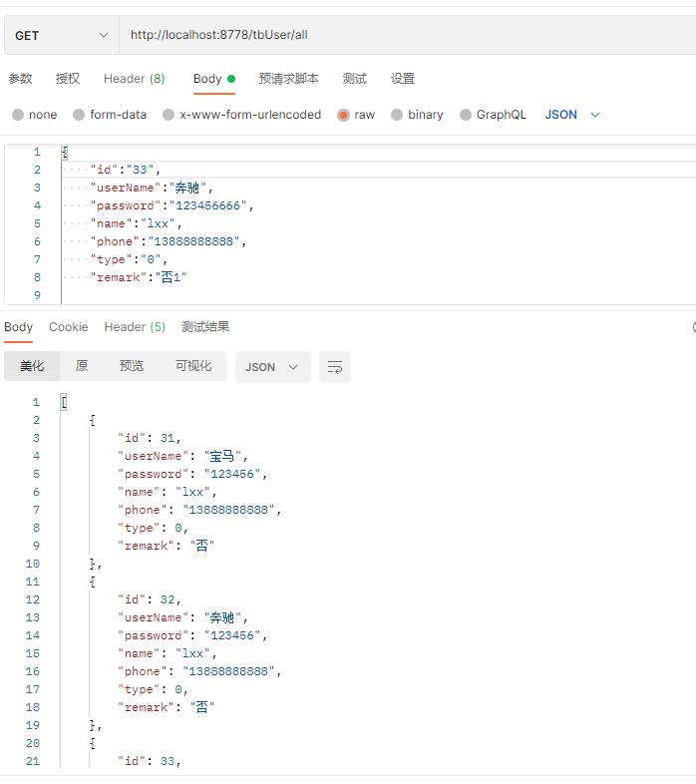Image resolution: width=696 pixels, height=784 pixels.
Task: Click response line "id": 32
Action: 149,599
